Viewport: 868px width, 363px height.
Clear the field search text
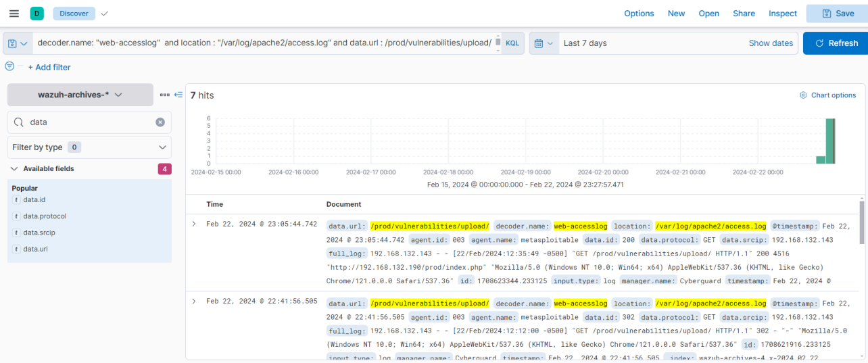click(x=160, y=122)
